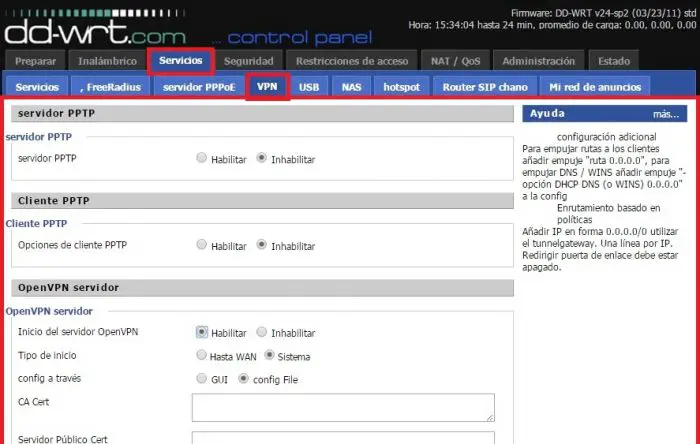The image size is (700, 444).
Task: Enable Opciones de cliente PPTP Habilitar
Action: [202, 245]
